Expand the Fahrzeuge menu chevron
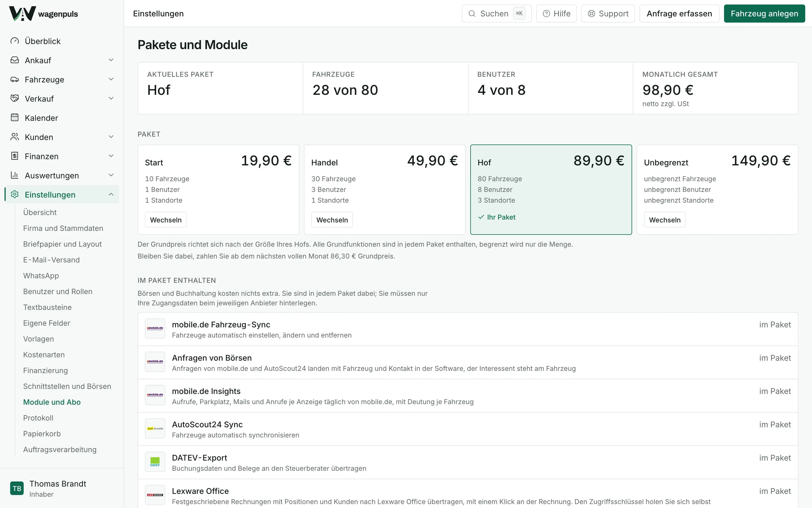 [x=111, y=79]
